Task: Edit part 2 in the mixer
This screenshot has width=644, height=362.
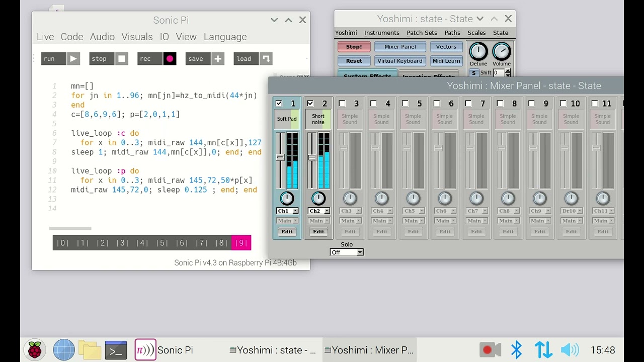Action: click(318, 232)
